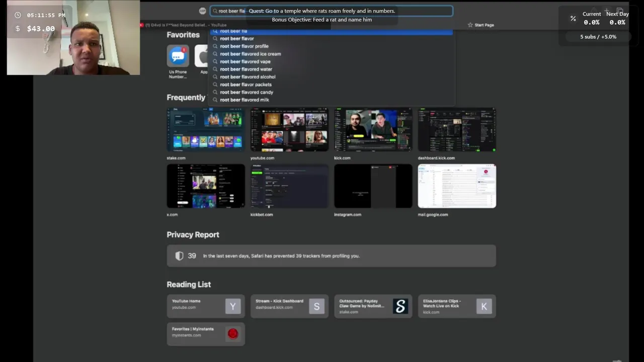This screenshot has width=644, height=362.
Task: Choose suggestion "root beer flavored water"
Action: coord(331,69)
